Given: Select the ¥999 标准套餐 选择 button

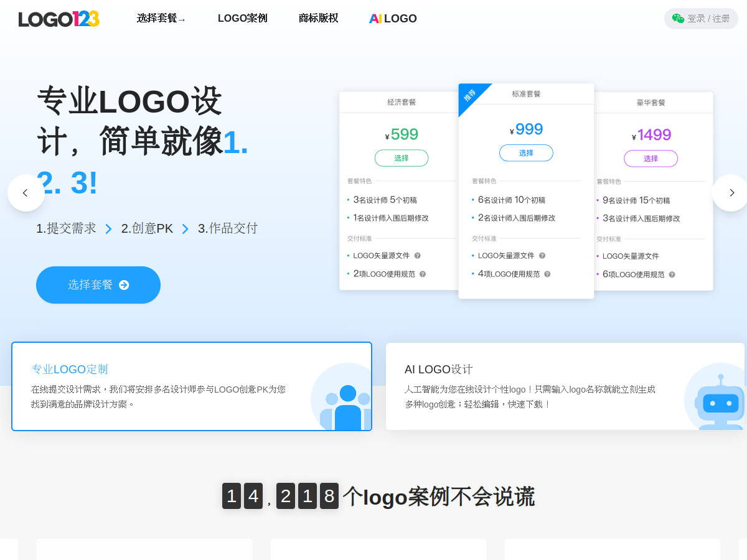Looking at the screenshot, I should 526,153.
